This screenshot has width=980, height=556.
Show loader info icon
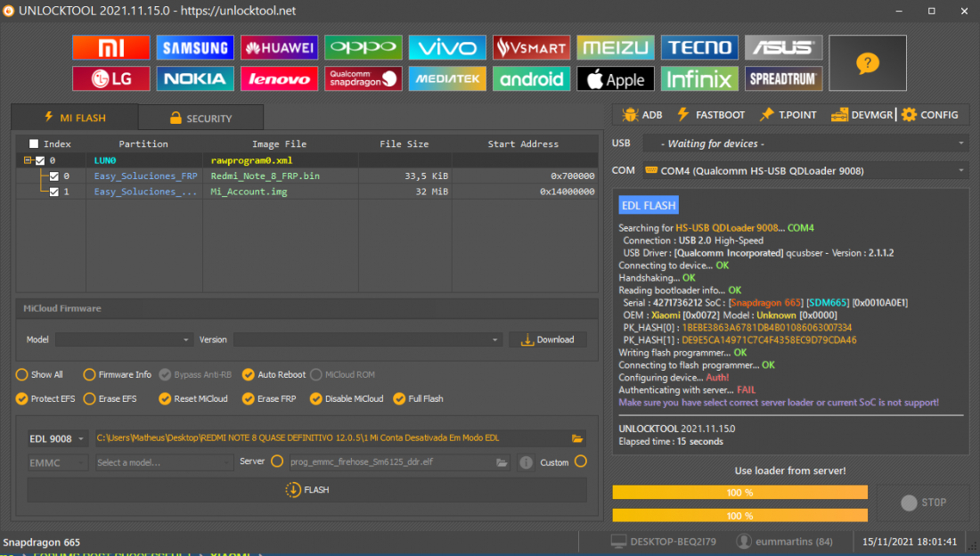tap(526, 462)
